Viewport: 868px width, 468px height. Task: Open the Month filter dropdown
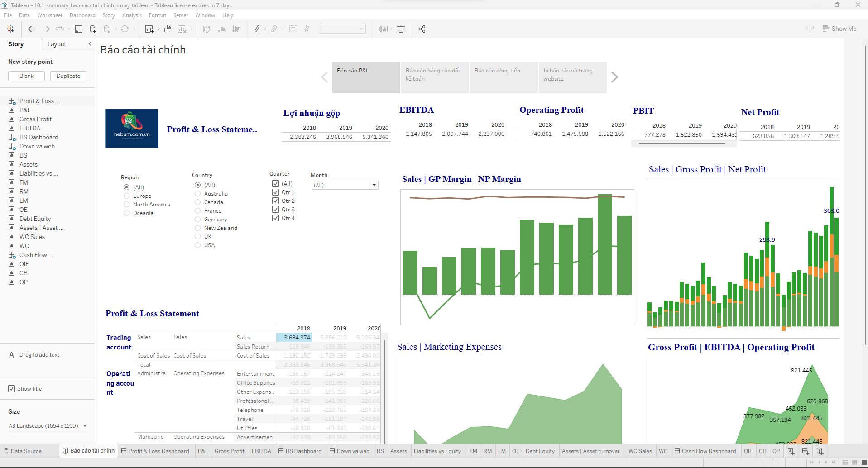(374, 185)
